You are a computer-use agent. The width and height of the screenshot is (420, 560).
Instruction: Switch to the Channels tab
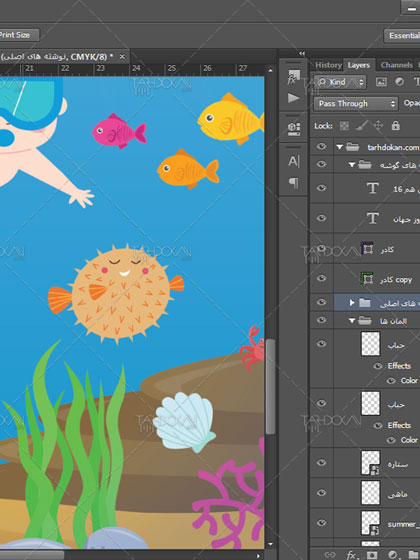396,65
